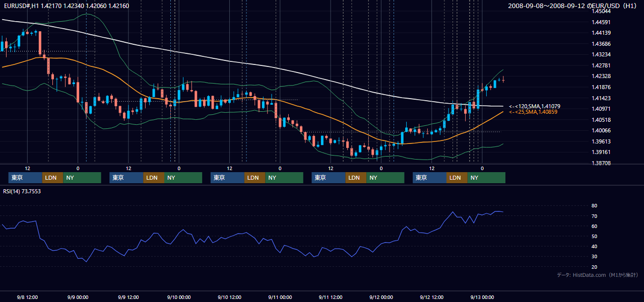Click the NY session block for 9/11
Screen dimensions: 644x302
tap(385, 178)
